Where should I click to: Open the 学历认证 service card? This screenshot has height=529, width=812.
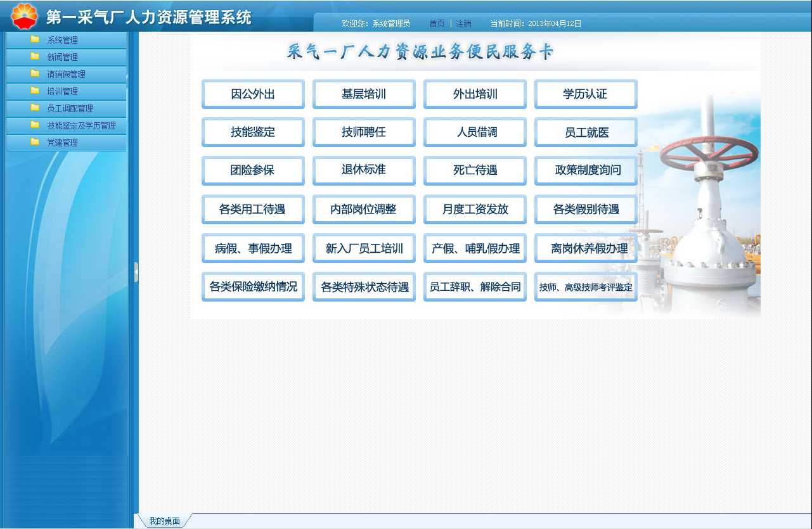tap(586, 94)
